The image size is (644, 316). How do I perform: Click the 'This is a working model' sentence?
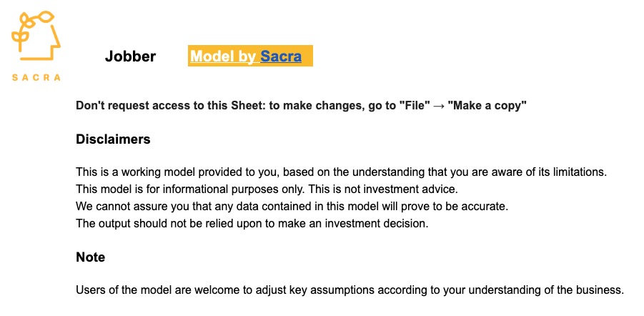pos(342,172)
